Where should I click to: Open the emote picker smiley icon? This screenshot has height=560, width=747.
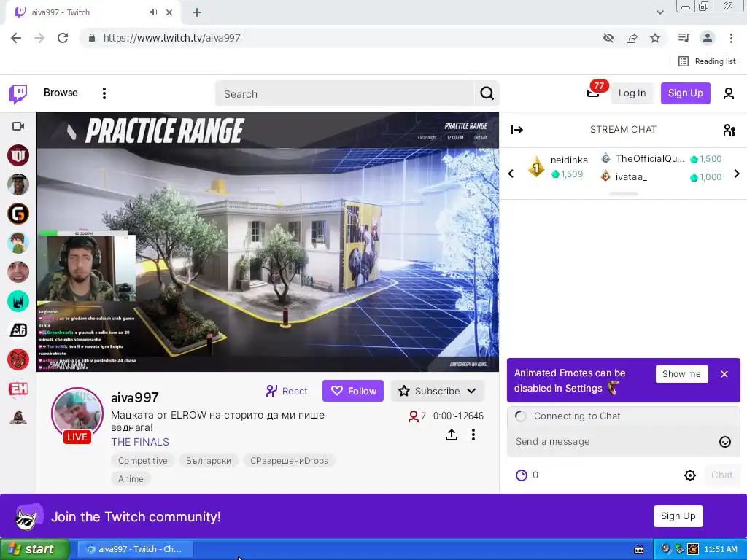pyautogui.click(x=724, y=442)
